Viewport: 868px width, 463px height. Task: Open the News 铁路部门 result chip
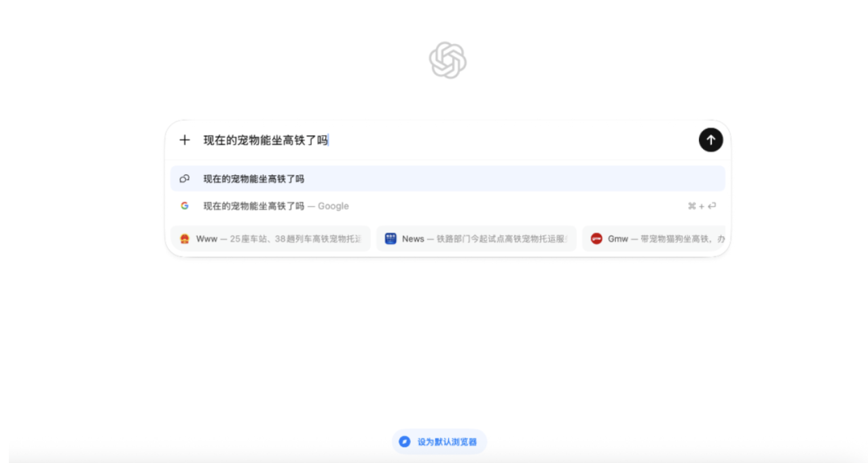pos(476,239)
